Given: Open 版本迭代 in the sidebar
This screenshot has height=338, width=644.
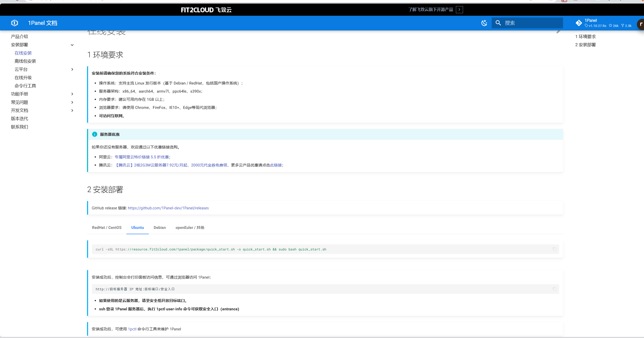Looking at the screenshot, I should point(20,119).
